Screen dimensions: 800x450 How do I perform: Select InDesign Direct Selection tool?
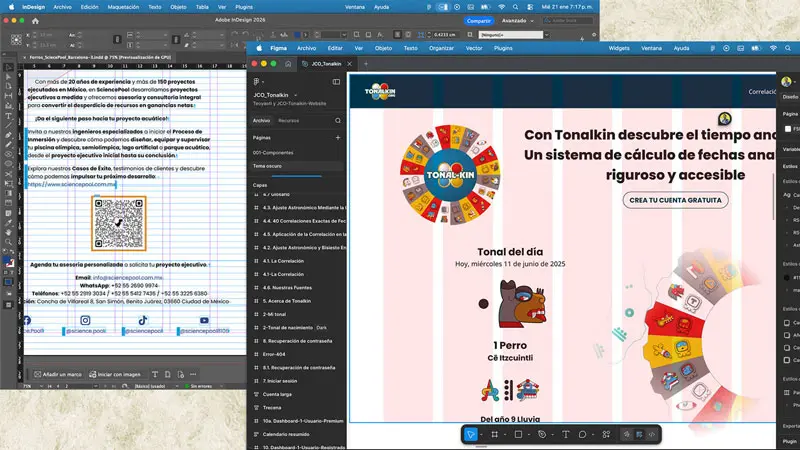(x=9, y=77)
